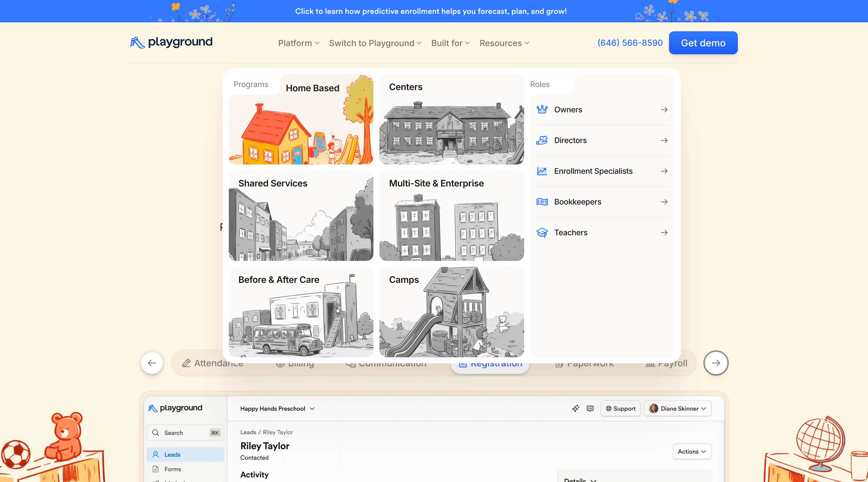This screenshot has width=868, height=482.
Task: Follow the arrow next to Enrollment Specialists
Action: coord(664,171)
